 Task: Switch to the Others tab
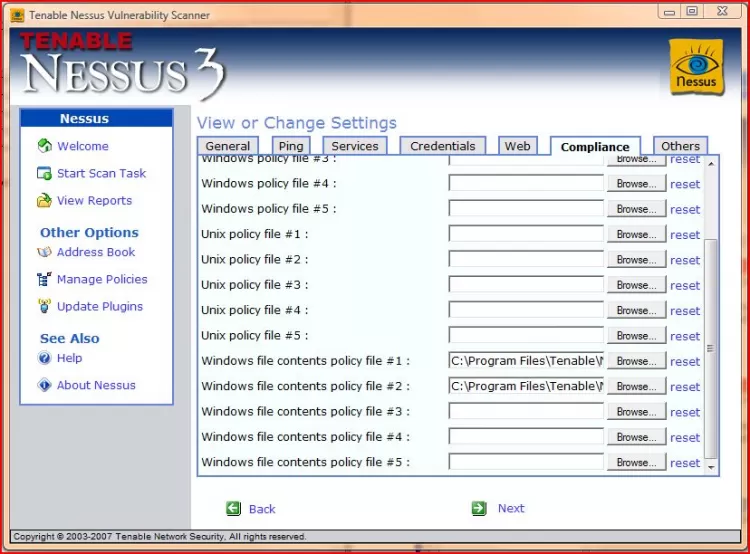click(x=680, y=146)
